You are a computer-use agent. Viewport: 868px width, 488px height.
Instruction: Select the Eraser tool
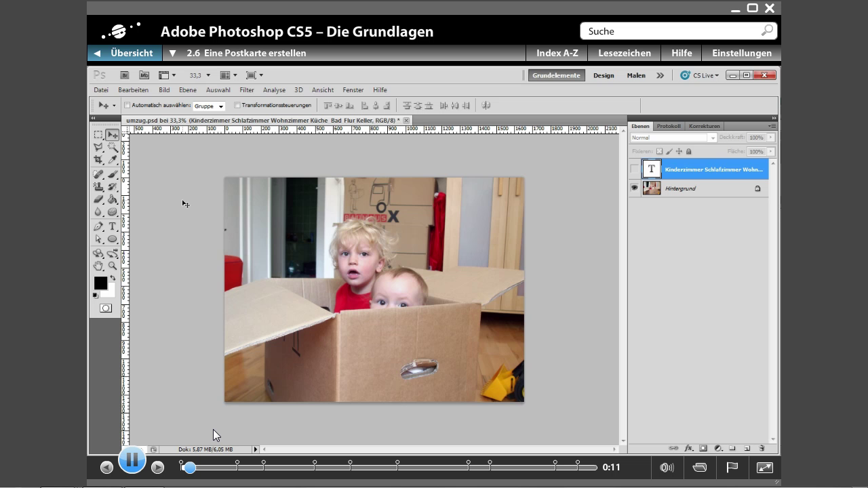tap(99, 199)
